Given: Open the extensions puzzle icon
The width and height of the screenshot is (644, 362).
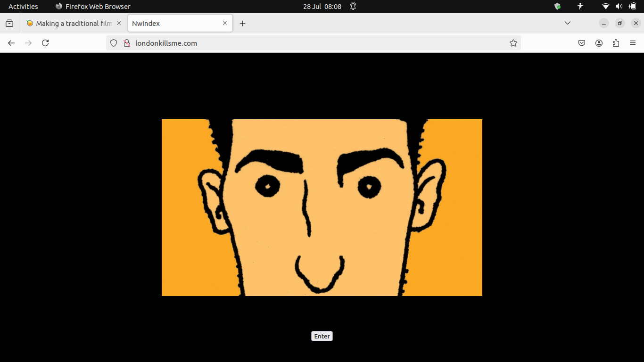Looking at the screenshot, I should [x=616, y=43].
